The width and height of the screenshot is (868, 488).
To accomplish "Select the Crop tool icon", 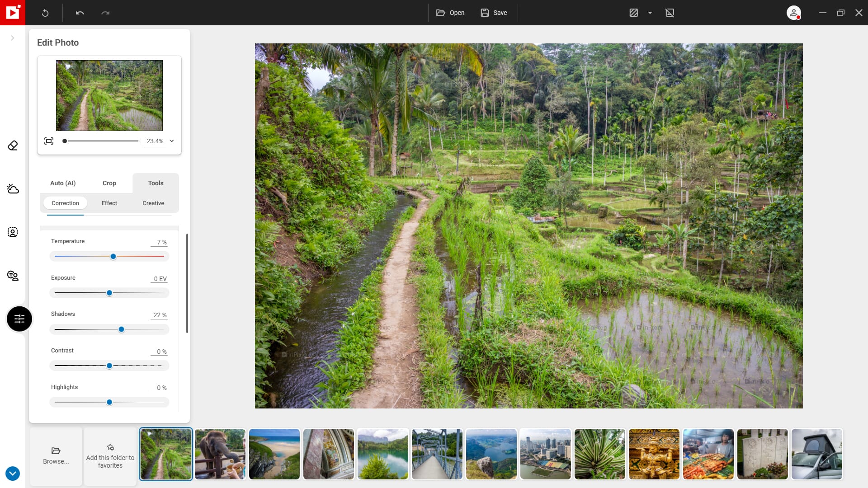I will point(109,183).
